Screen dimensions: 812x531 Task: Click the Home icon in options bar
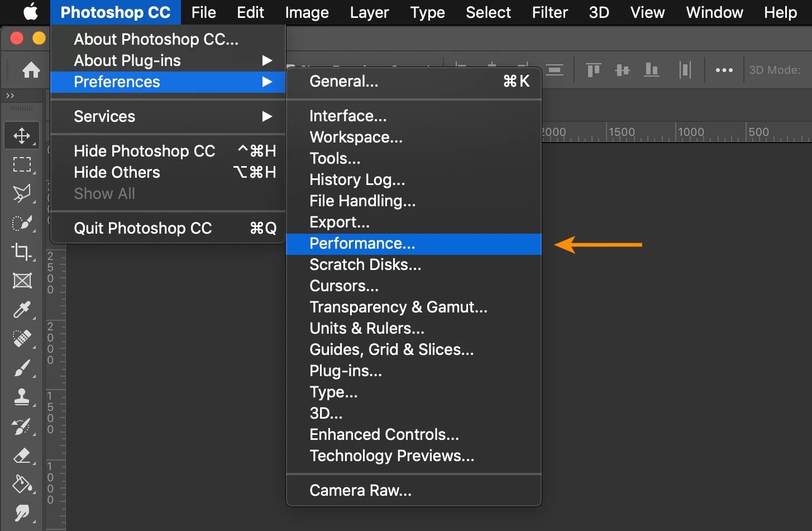(x=31, y=70)
